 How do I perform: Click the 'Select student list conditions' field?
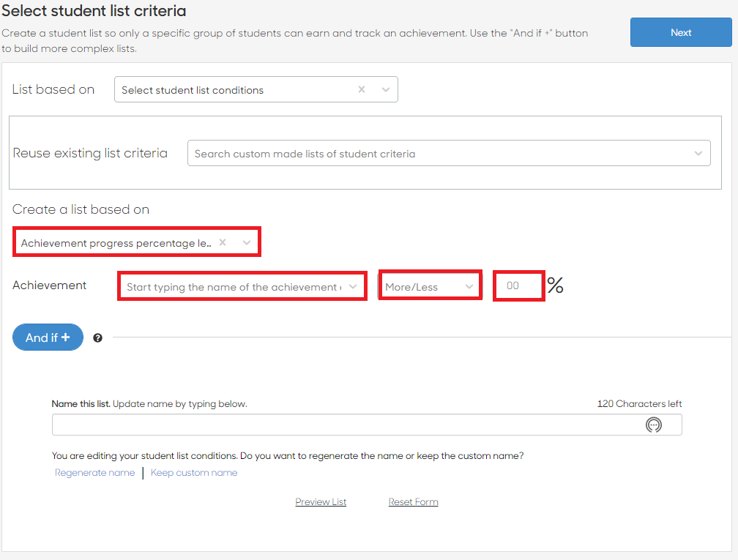256,89
